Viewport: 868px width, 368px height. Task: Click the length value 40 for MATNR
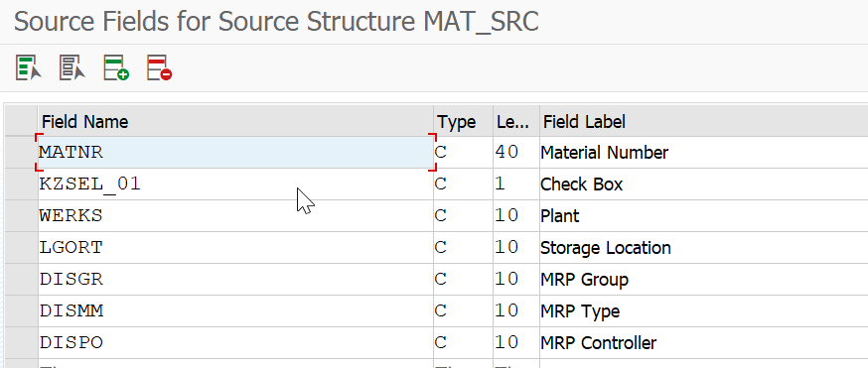tap(515, 152)
